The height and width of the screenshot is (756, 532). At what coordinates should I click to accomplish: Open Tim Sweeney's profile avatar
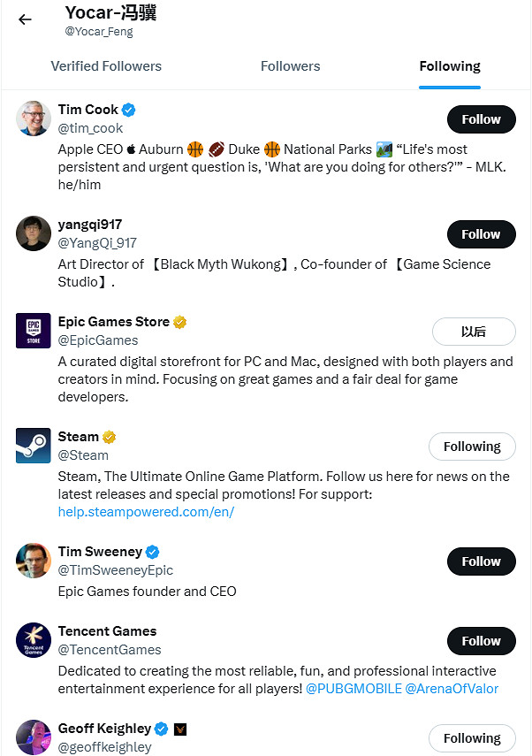point(34,561)
